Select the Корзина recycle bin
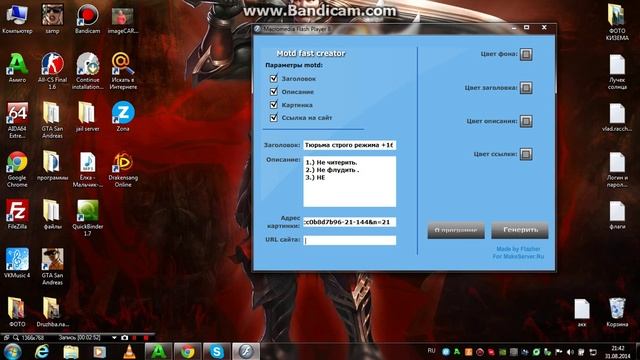This screenshot has height=360, width=640. [x=617, y=313]
